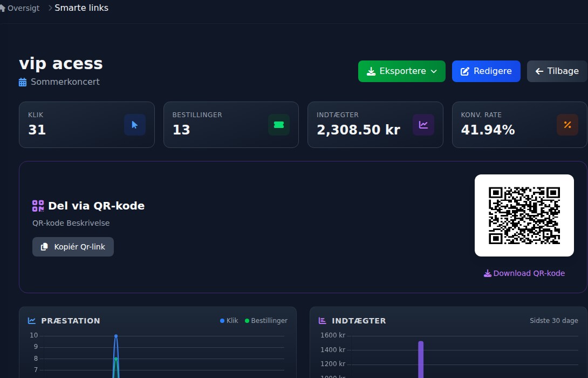Click the Sommerkoncert event name
The height and width of the screenshot is (378, 588).
click(x=65, y=82)
